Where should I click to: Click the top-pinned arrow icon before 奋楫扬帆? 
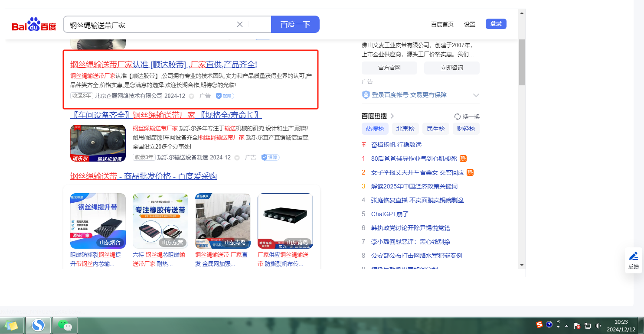coord(364,145)
